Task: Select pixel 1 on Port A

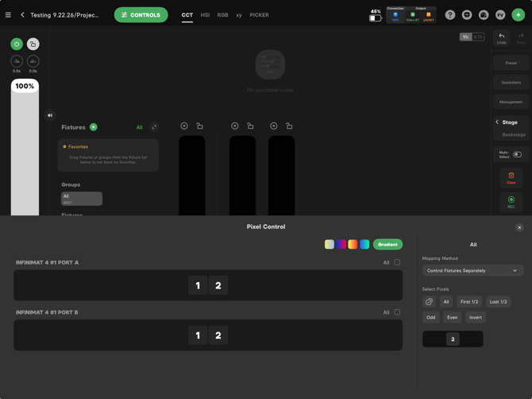Action: click(198, 285)
